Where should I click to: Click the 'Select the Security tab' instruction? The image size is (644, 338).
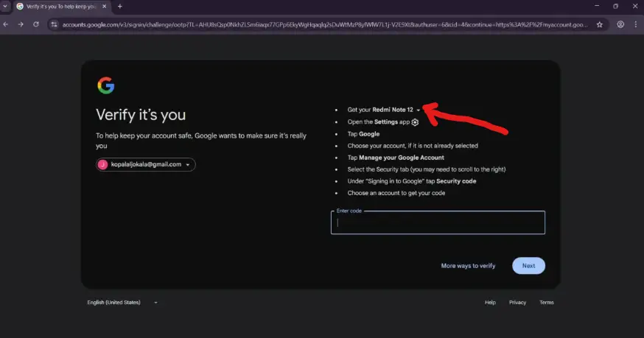coord(427,169)
